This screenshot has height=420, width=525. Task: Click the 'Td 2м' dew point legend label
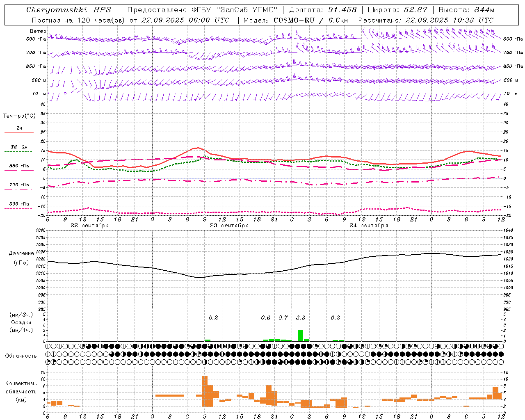[x=19, y=147]
